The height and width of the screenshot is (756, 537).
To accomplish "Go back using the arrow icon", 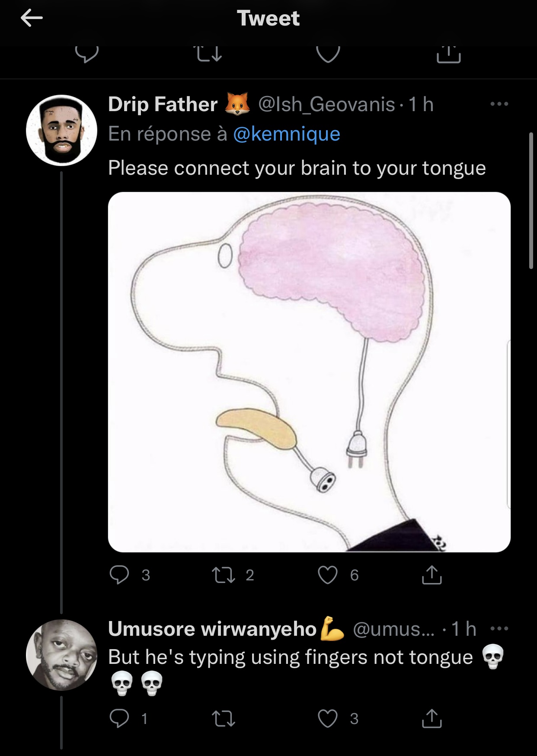I will pyautogui.click(x=32, y=18).
